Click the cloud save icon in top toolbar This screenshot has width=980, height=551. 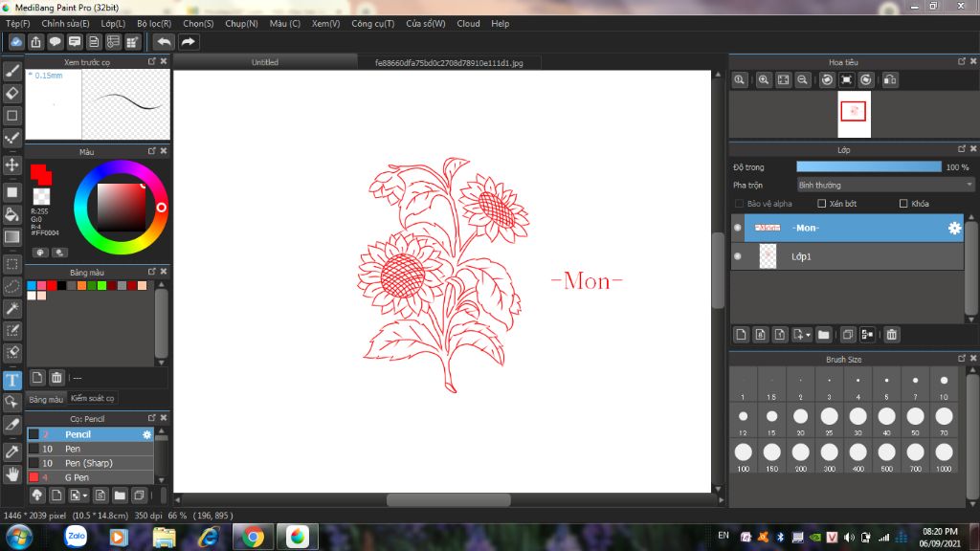point(15,42)
